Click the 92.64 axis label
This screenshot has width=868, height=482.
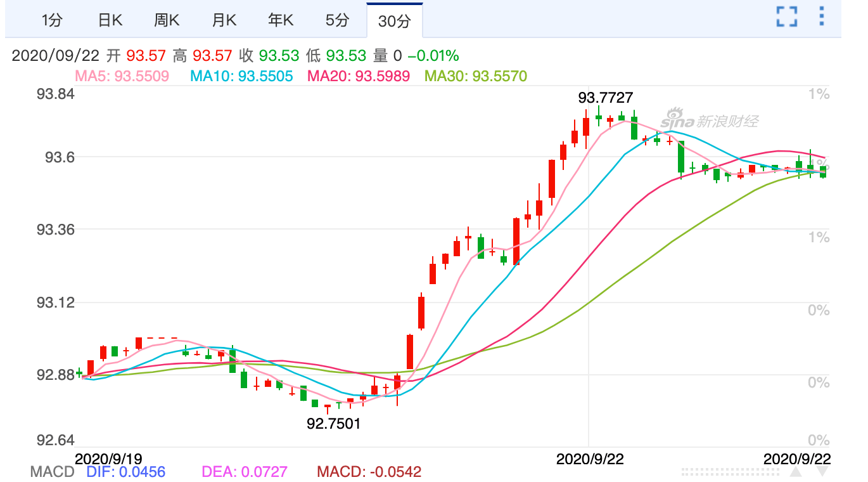56,440
